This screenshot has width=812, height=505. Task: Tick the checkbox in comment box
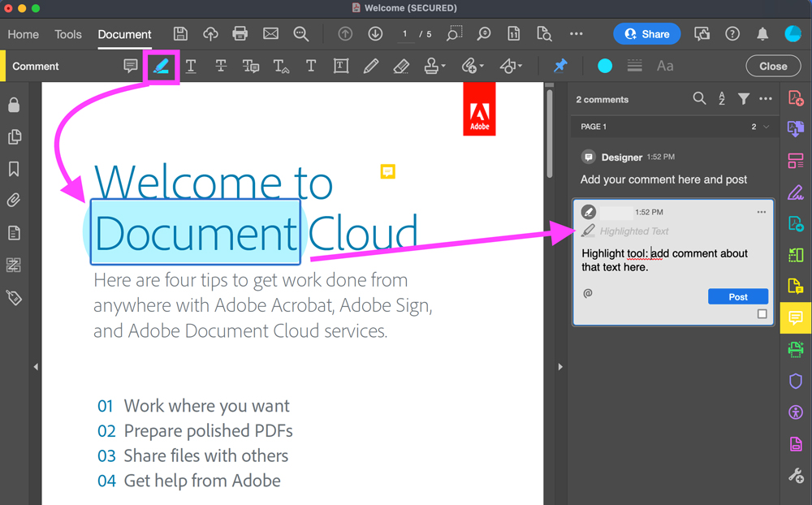point(762,314)
